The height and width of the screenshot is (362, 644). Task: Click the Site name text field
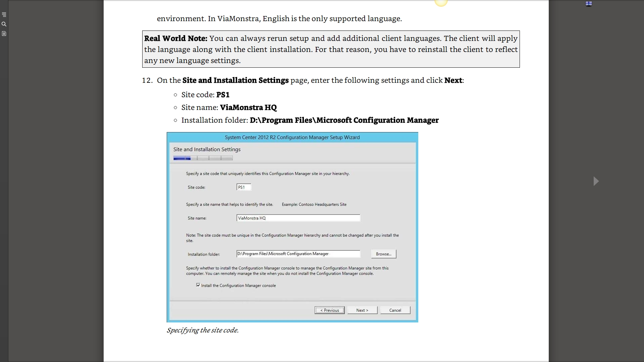tap(298, 218)
